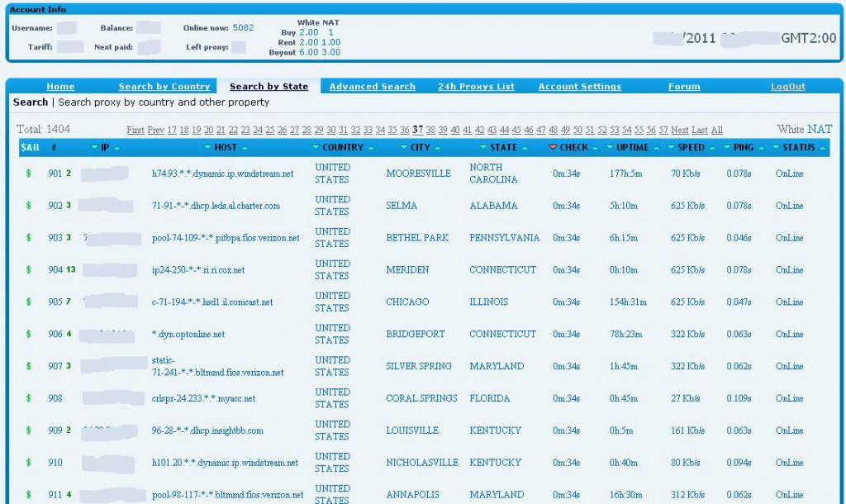Sort PING column with the down arrow
The height and width of the screenshot is (504, 846).
(727, 147)
